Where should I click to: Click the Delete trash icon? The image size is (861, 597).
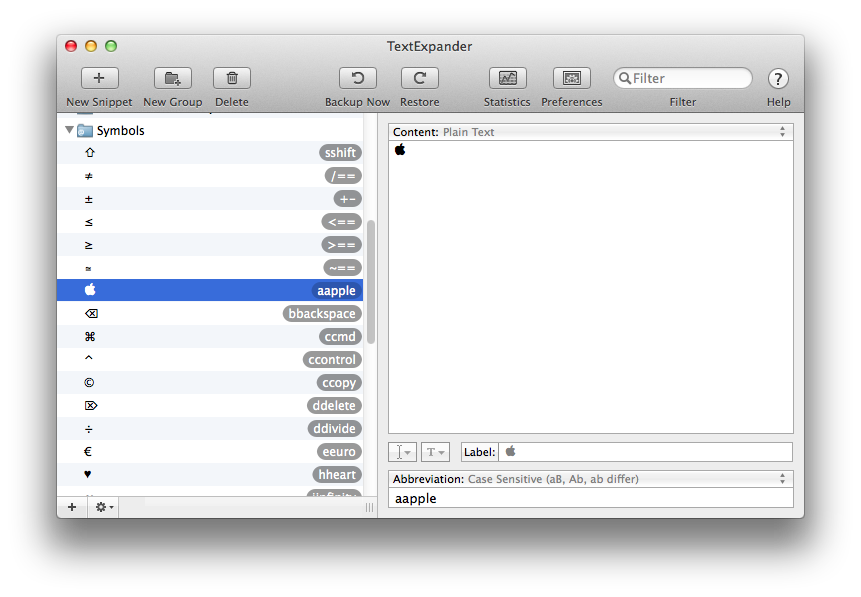[x=232, y=78]
